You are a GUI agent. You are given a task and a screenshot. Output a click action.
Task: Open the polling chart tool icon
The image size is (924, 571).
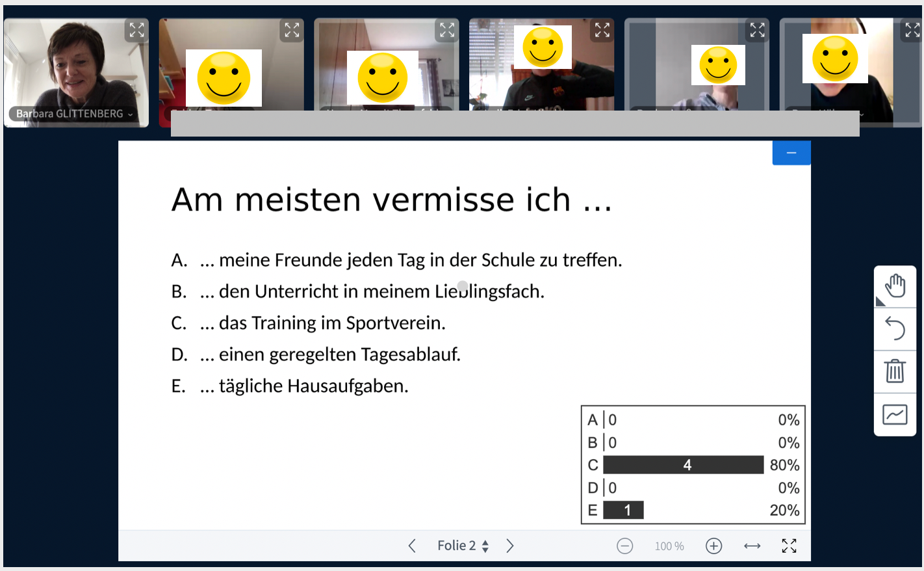tap(895, 414)
